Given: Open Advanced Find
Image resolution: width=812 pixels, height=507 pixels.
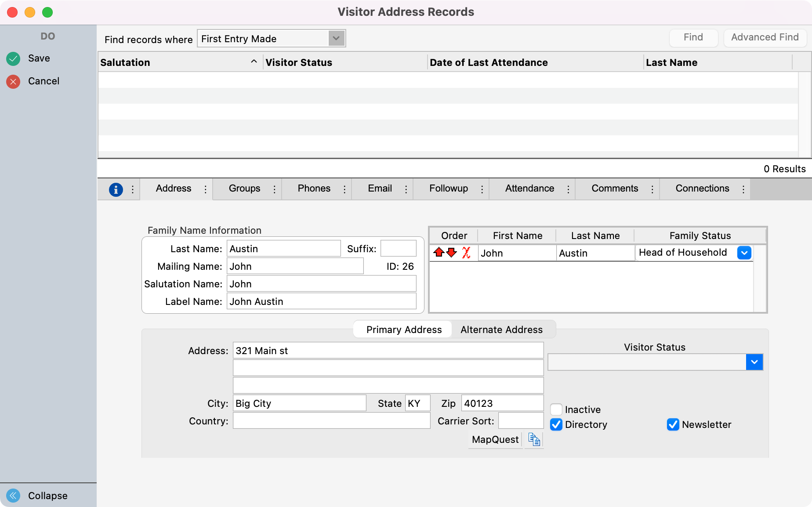Looking at the screenshot, I should click(x=765, y=37).
